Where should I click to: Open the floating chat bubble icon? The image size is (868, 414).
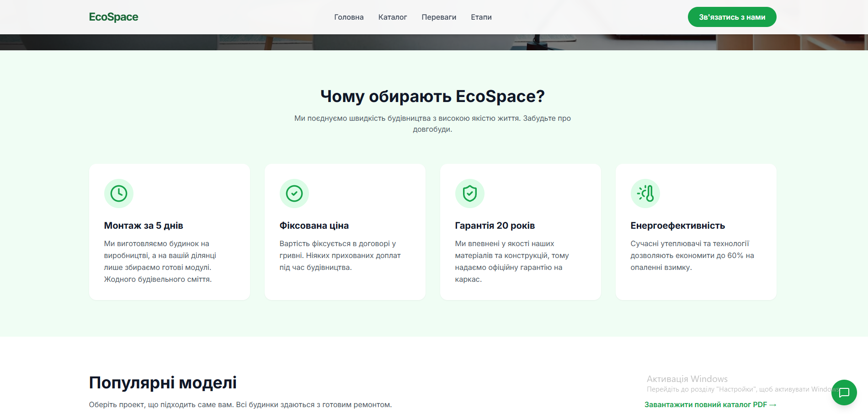click(844, 392)
